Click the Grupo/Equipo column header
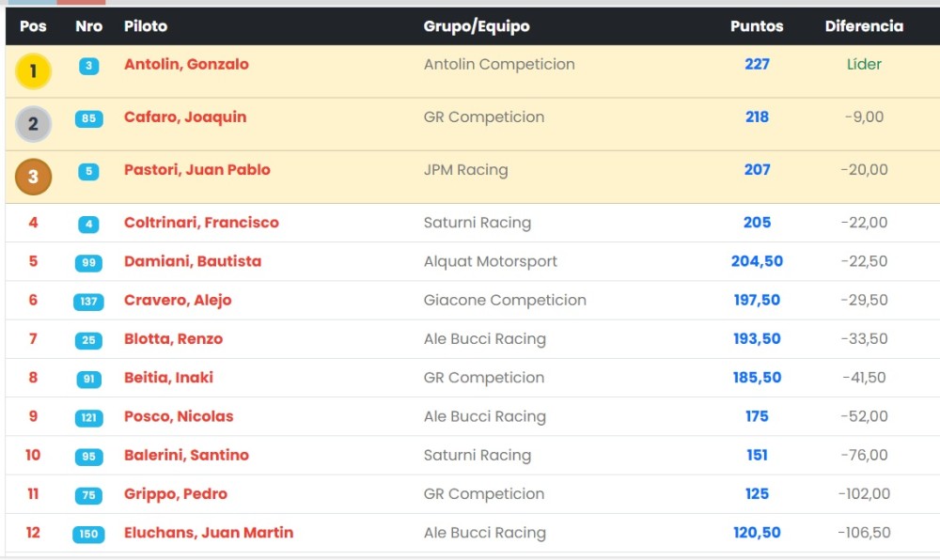 click(477, 26)
